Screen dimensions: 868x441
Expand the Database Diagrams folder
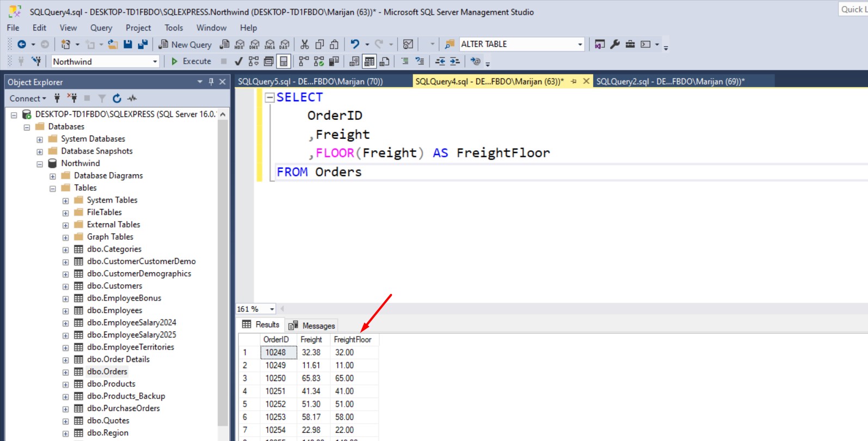[x=53, y=176]
